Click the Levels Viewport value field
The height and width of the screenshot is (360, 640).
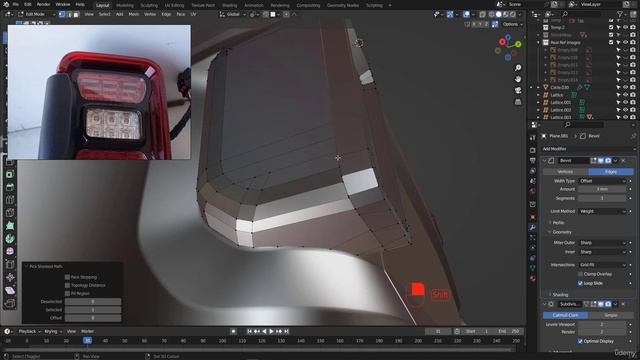602,324
